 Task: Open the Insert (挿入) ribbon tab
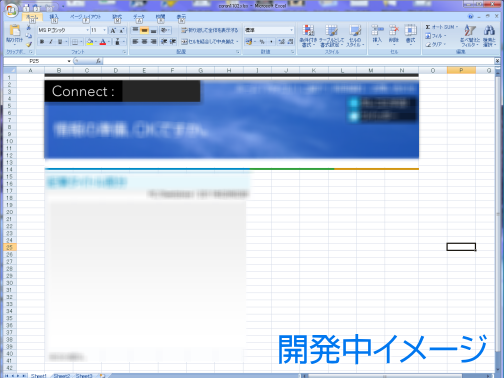[54, 17]
